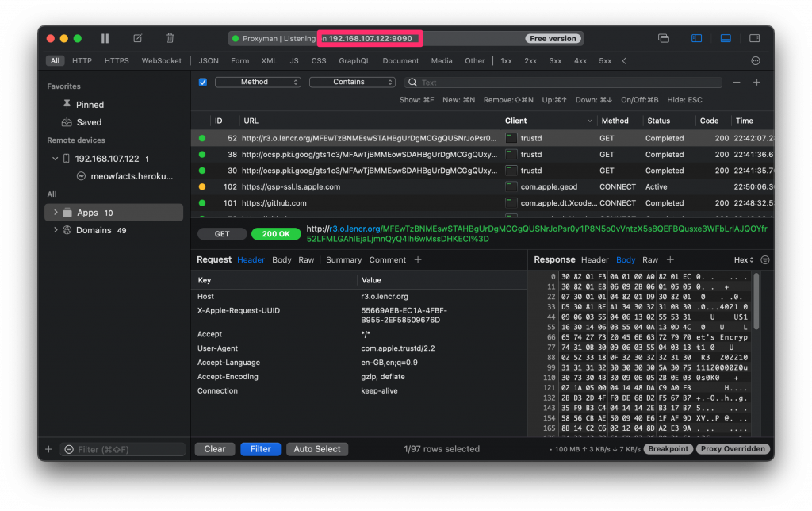The image size is (812, 511).
Task: Click the compose new request icon
Action: pyautogui.click(x=137, y=38)
